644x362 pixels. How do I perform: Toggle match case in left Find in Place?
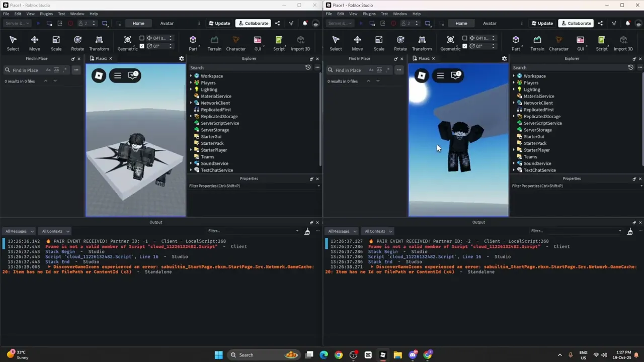[47, 70]
